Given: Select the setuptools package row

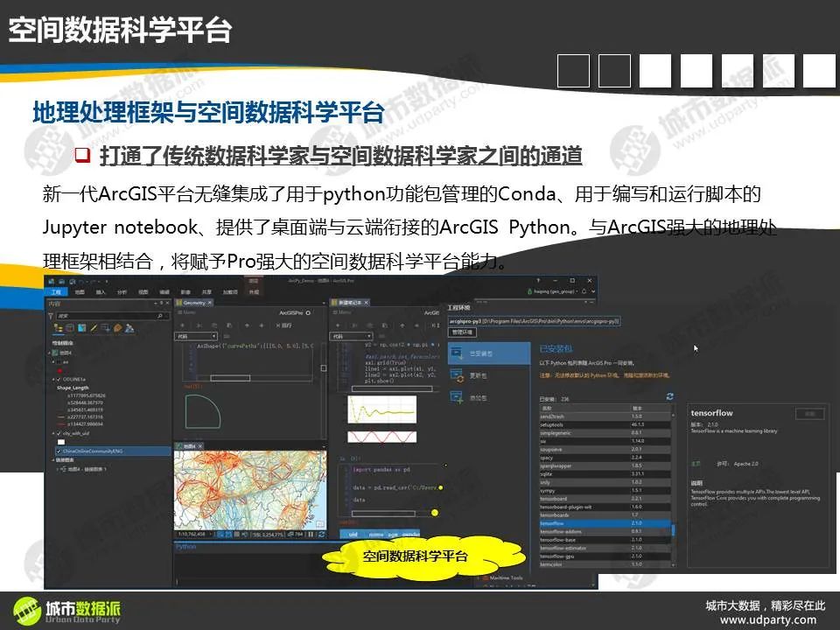Looking at the screenshot, I should [x=605, y=425].
